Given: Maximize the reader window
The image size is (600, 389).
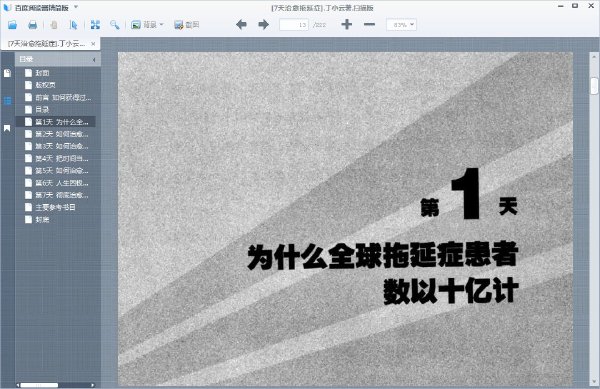Looking at the screenshot, I should tap(575, 6).
